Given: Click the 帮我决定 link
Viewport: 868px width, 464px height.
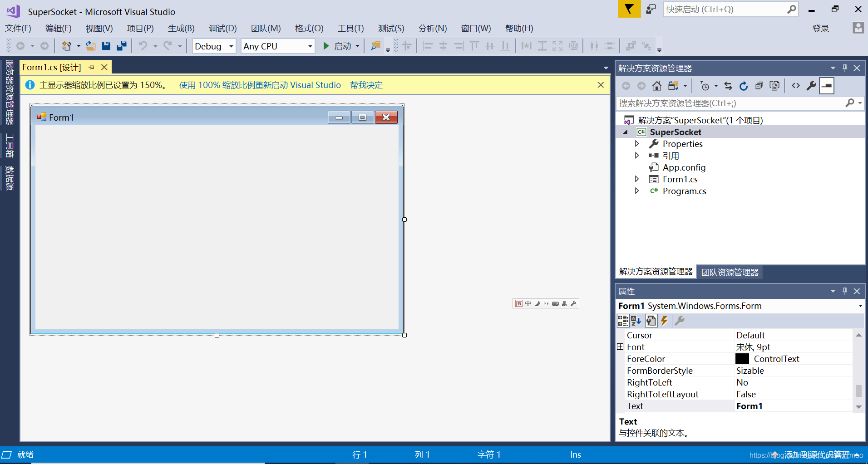Looking at the screenshot, I should click(366, 85).
